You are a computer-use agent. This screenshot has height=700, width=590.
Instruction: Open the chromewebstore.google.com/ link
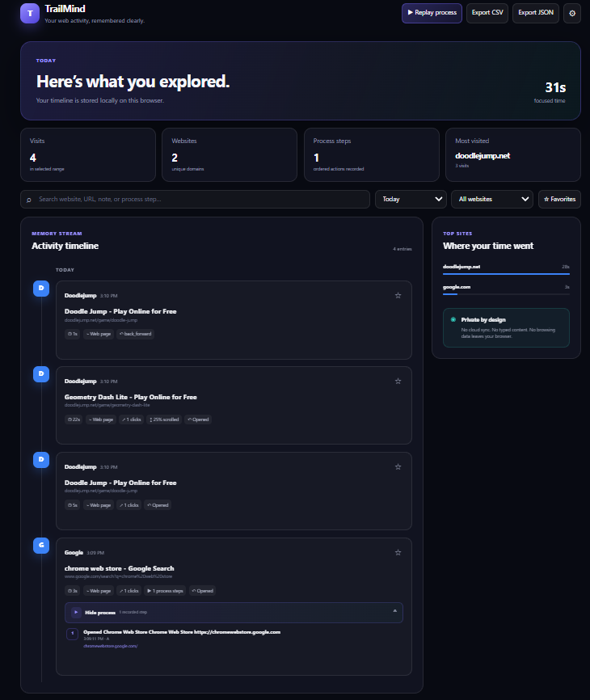[110, 646]
